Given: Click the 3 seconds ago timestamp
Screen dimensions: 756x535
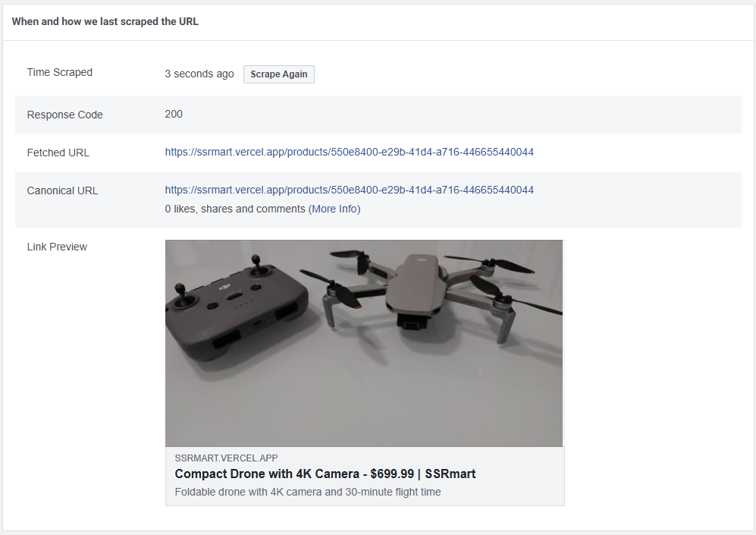Looking at the screenshot, I should [199, 74].
